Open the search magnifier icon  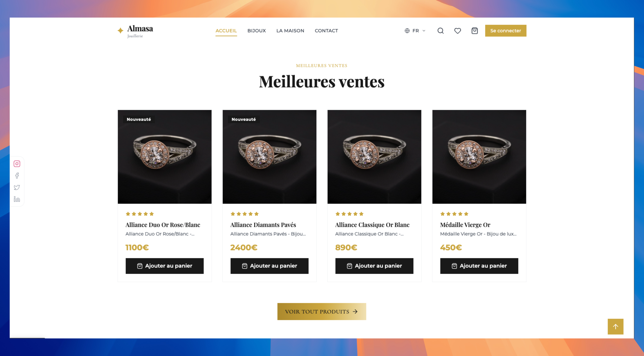pyautogui.click(x=440, y=31)
